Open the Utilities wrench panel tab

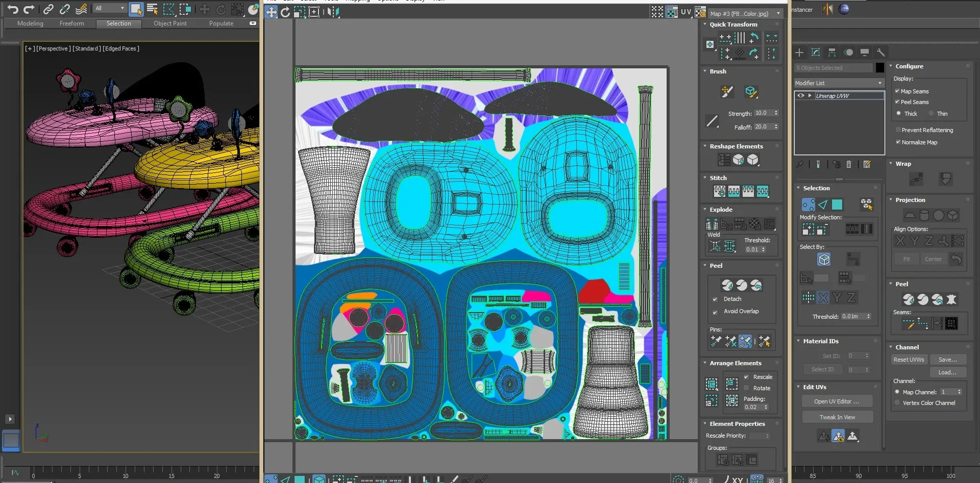880,52
